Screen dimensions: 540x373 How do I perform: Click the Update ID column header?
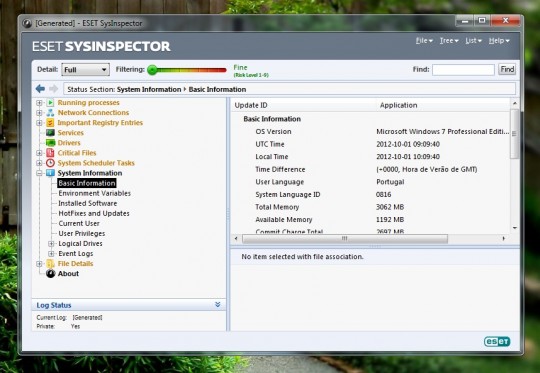point(303,105)
